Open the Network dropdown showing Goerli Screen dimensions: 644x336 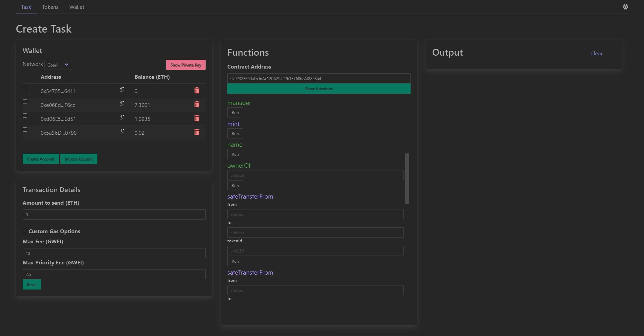[x=58, y=65]
